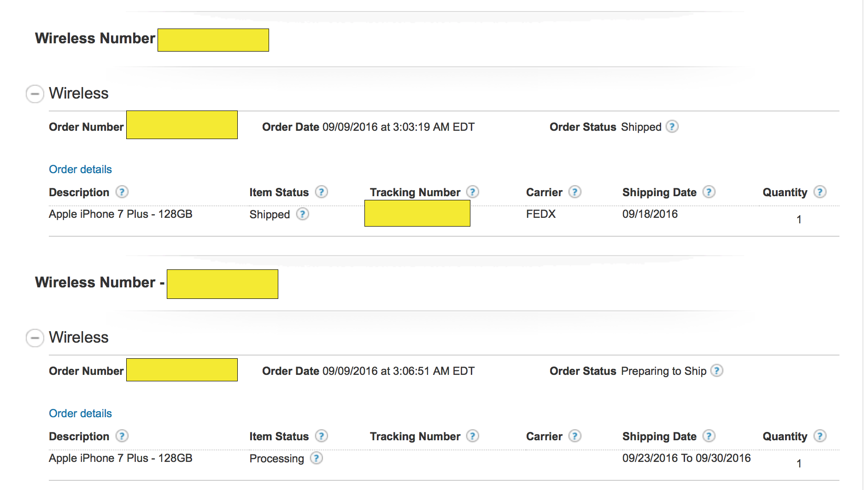This screenshot has width=868, height=490.
Task: Collapse the second Wireless order section
Action: 35,338
